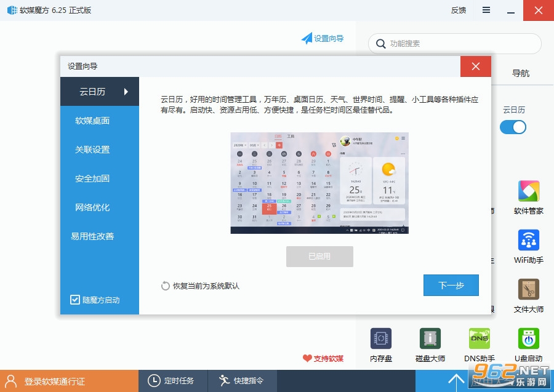Viewport: 554px width, 392px height.
Task: Click 支持软媒 heart link
Action: coord(323,358)
